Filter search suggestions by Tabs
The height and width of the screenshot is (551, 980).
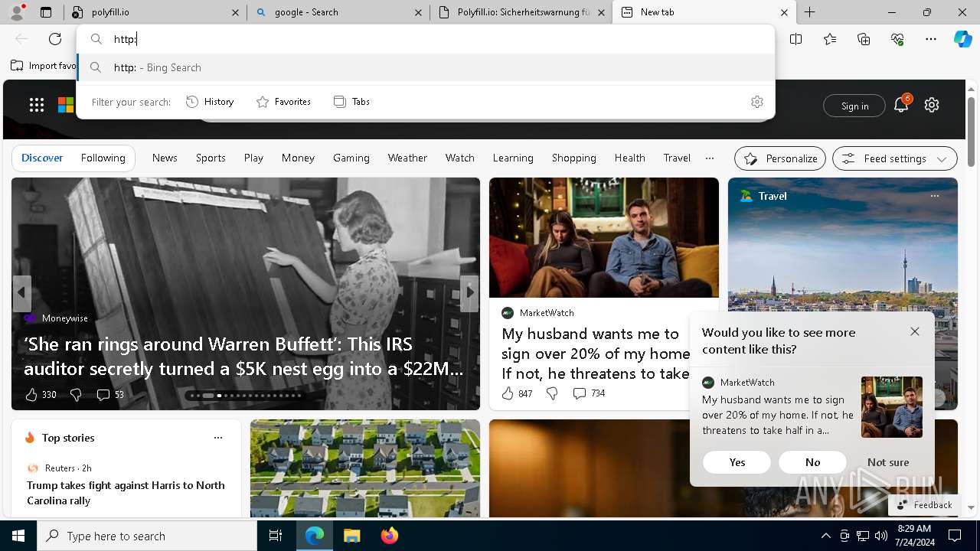coord(352,102)
